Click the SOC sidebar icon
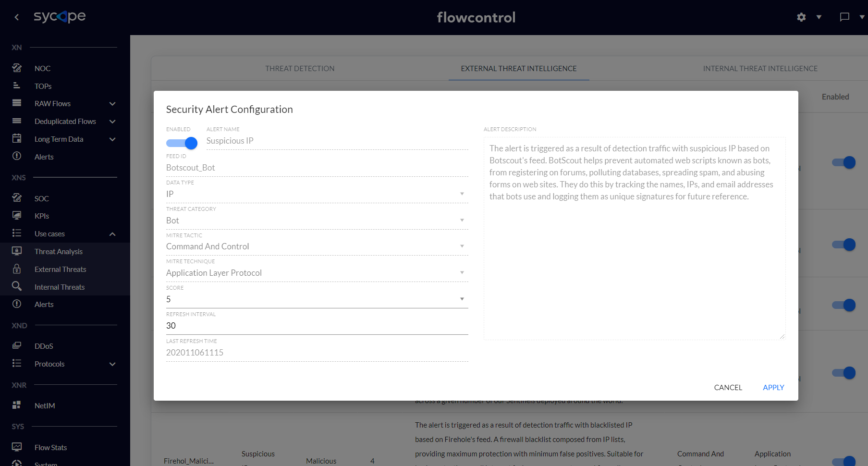 (x=17, y=198)
